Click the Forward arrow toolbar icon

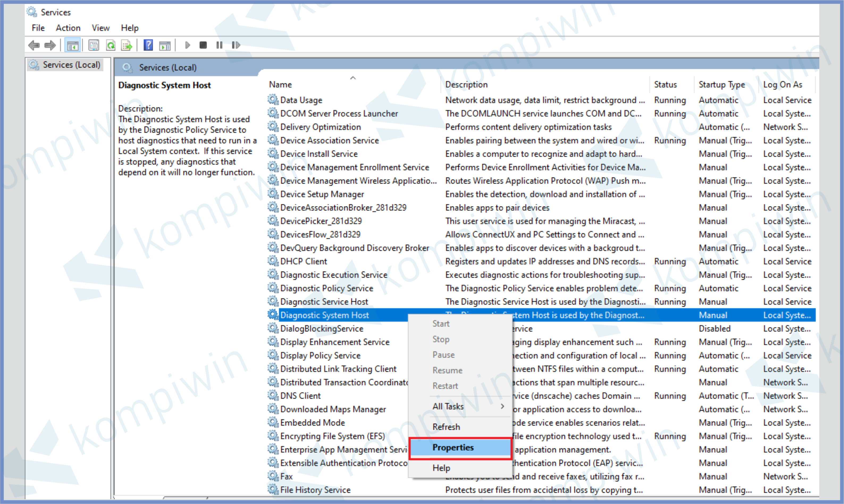50,45
